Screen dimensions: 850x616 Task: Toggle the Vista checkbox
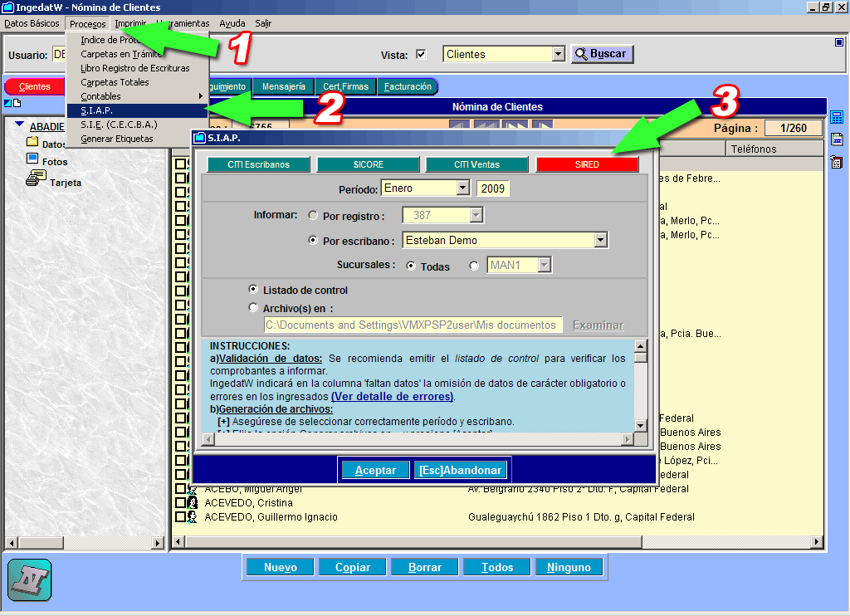421,55
